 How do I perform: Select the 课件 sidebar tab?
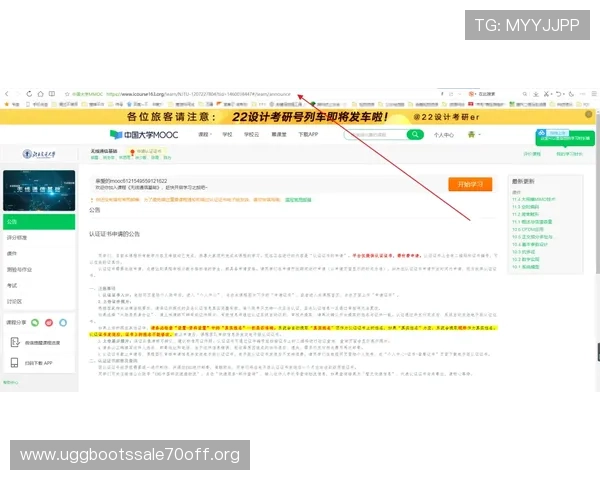point(39,253)
